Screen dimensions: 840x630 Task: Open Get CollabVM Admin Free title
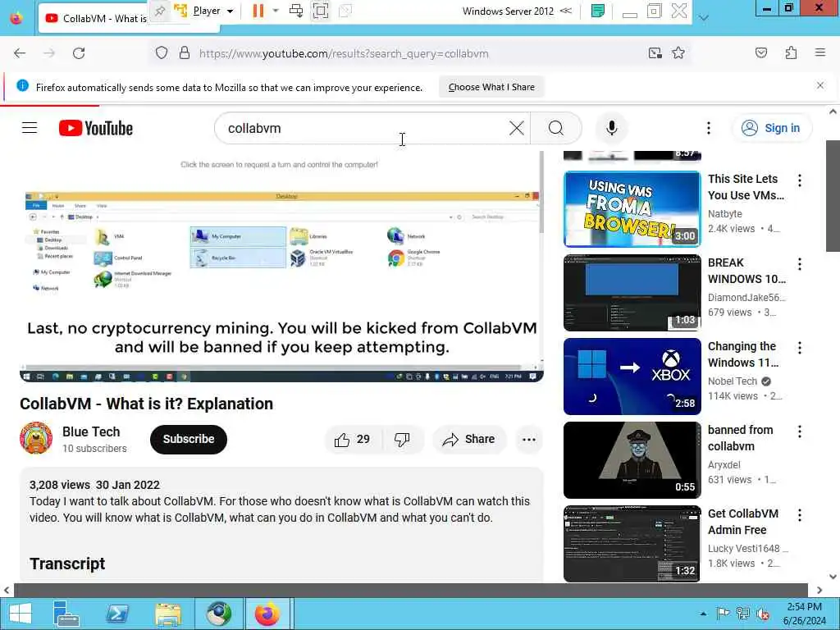click(743, 522)
